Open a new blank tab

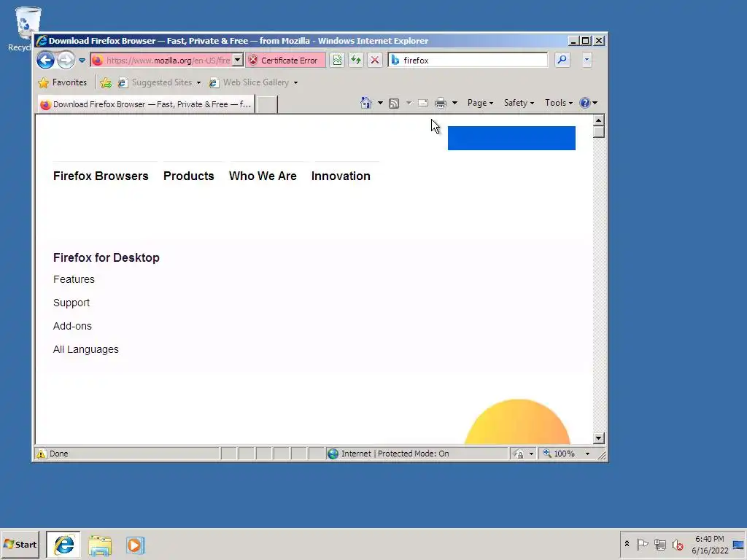click(267, 104)
